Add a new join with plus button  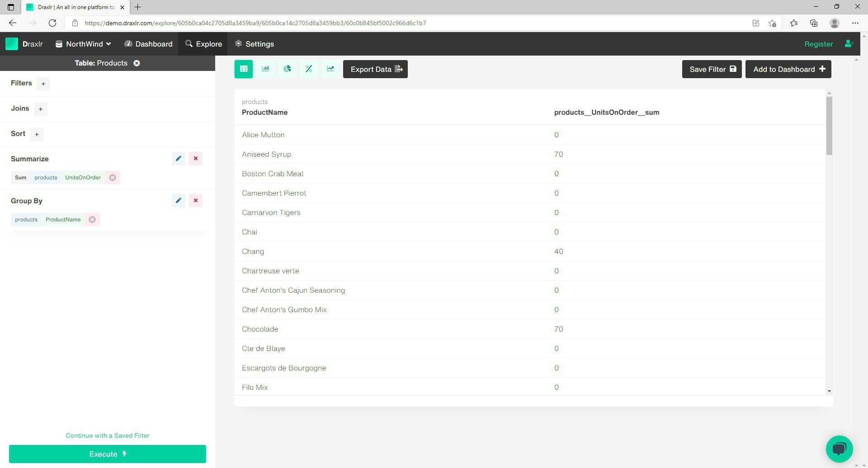click(x=40, y=109)
